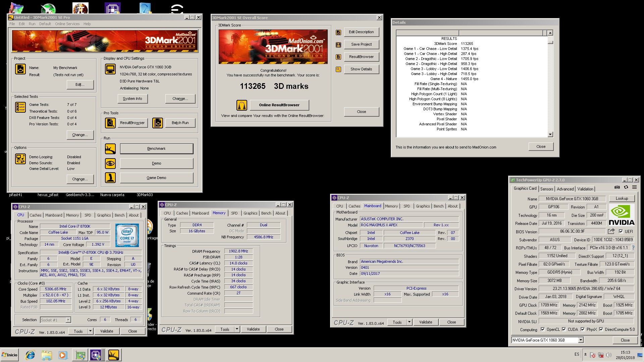Click the scrollbar thumb in Details window
The width and height of the screenshot is (644, 362).
coord(550,42)
